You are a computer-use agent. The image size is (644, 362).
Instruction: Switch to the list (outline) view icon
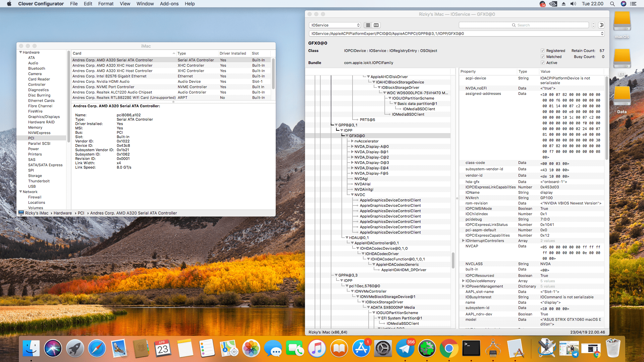368,25
